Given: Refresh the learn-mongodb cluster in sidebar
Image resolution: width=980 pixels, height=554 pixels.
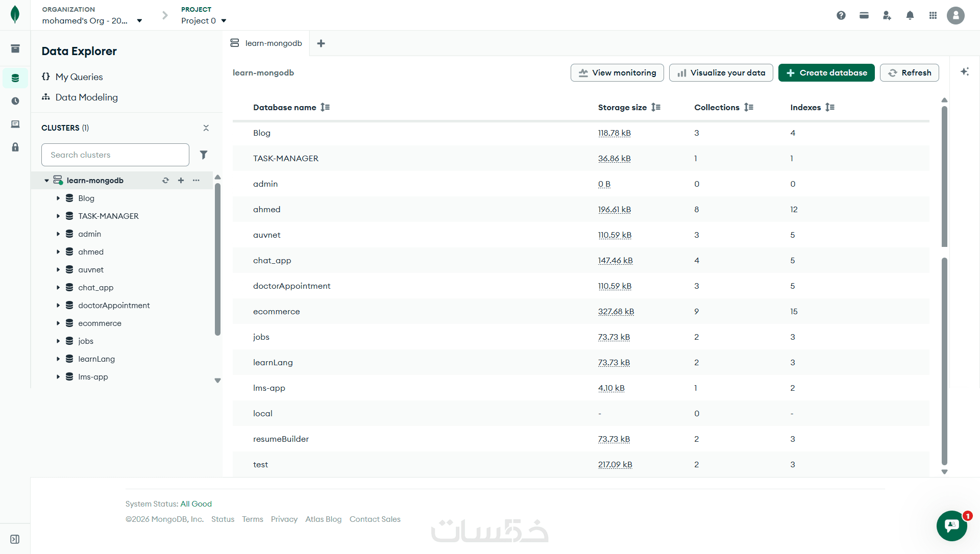Looking at the screenshot, I should pyautogui.click(x=165, y=180).
